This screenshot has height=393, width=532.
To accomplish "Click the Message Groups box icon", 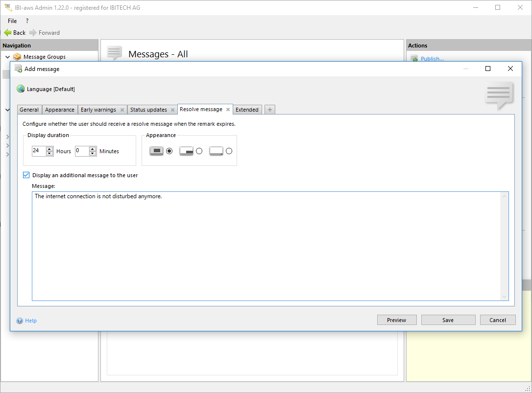I will [x=18, y=57].
